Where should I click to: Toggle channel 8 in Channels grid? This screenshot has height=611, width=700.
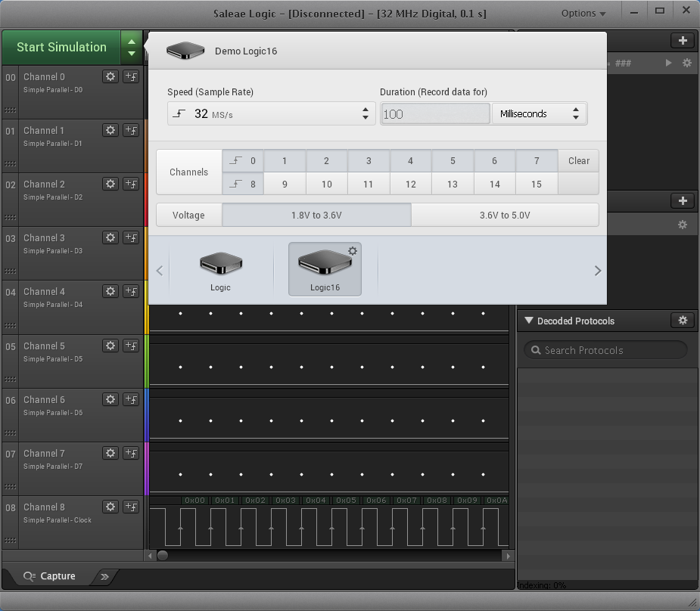(243, 184)
